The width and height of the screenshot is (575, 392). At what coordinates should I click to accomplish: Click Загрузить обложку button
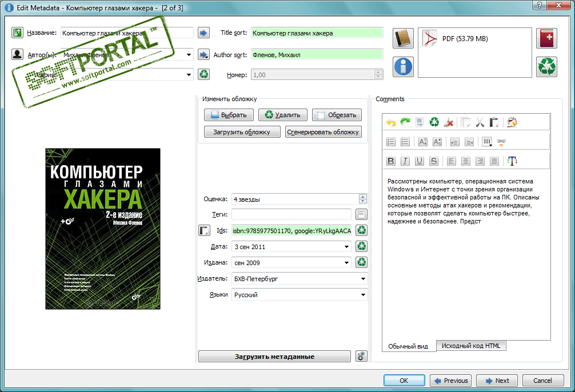[x=242, y=131]
